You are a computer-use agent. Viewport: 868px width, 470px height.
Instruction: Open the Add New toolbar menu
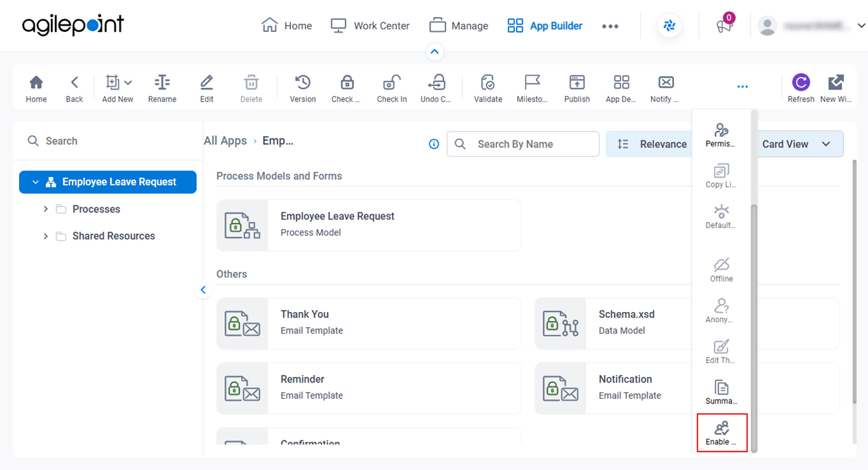(x=118, y=89)
